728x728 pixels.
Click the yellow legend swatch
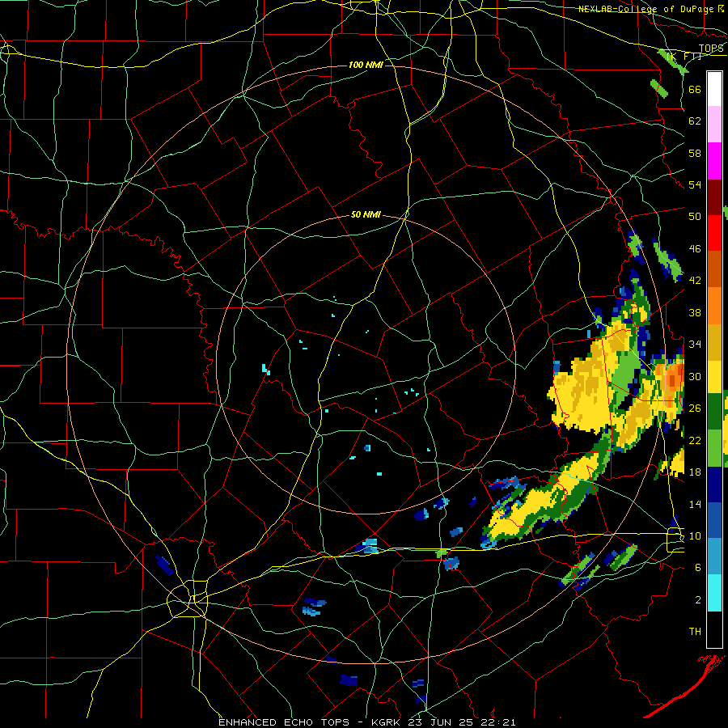click(x=714, y=377)
